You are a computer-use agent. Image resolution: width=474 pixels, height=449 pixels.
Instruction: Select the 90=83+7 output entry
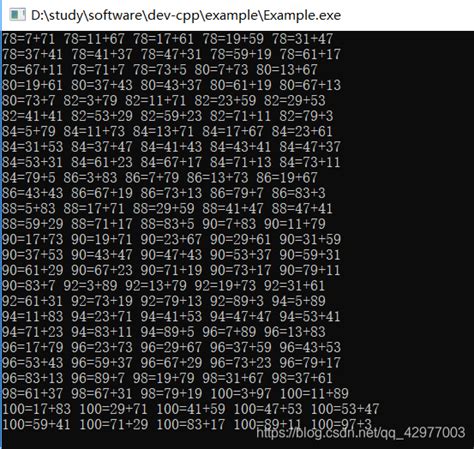(29, 286)
